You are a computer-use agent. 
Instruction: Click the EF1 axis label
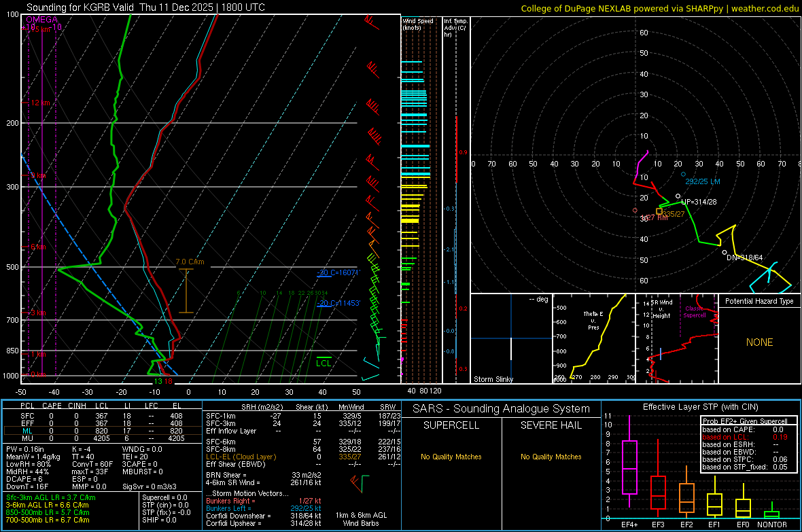pyautogui.click(x=714, y=525)
